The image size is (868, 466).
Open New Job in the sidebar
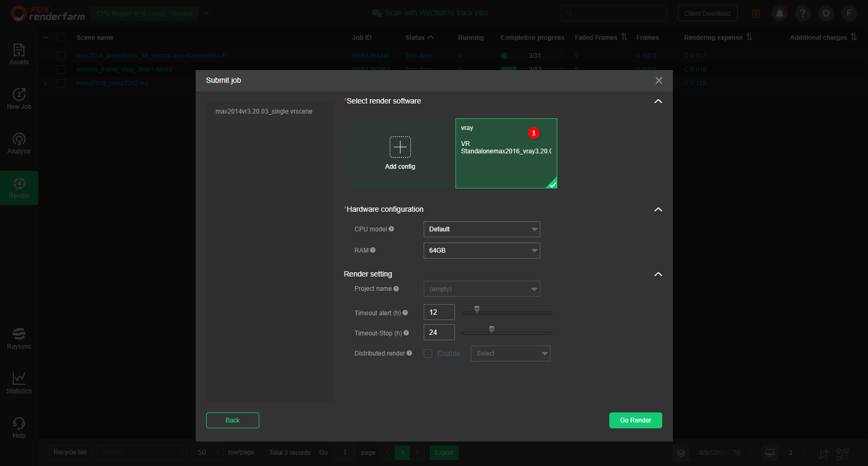pos(19,99)
